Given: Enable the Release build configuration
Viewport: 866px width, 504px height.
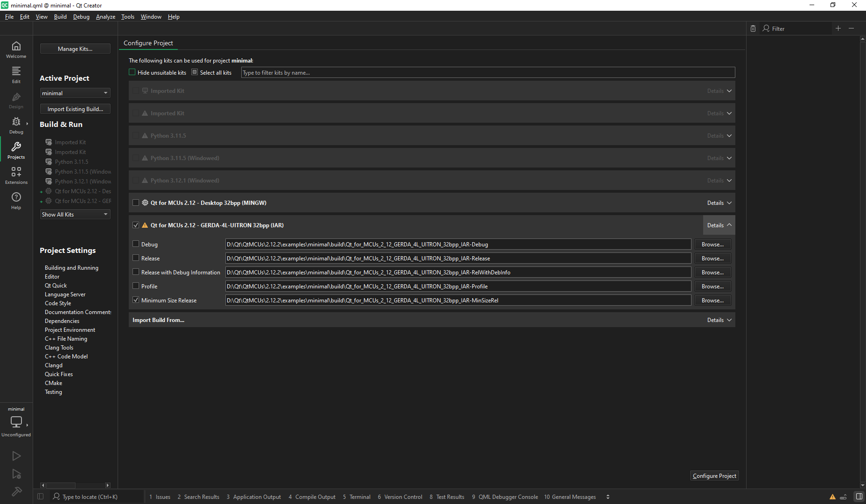Looking at the screenshot, I should point(136,258).
